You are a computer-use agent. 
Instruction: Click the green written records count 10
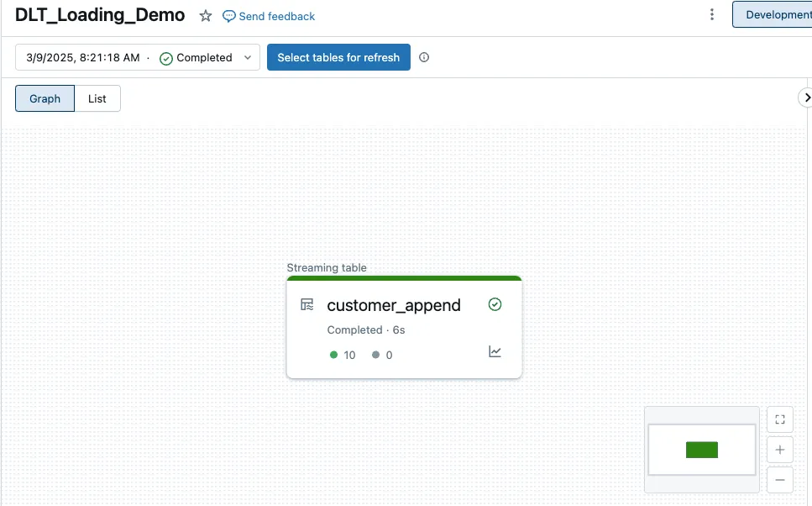343,355
